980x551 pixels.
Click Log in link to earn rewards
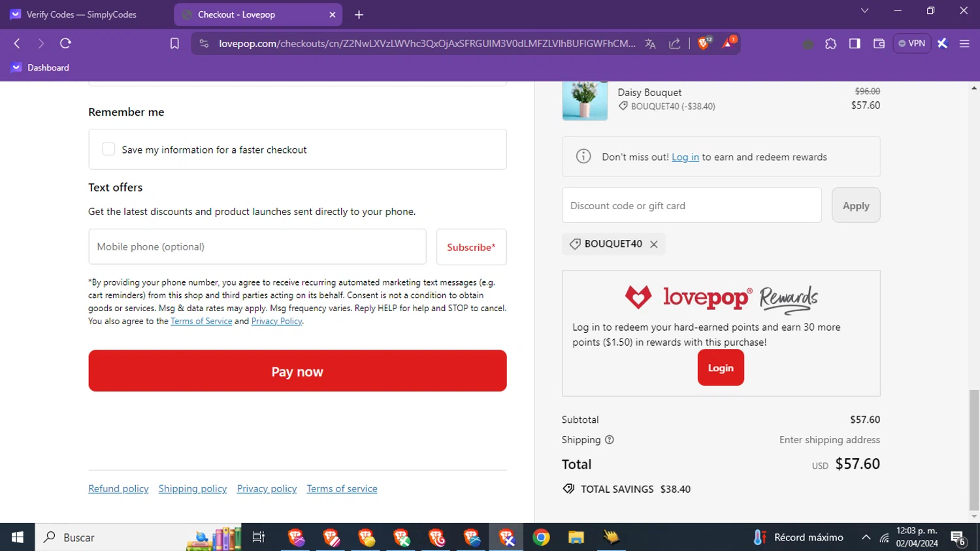coord(685,157)
